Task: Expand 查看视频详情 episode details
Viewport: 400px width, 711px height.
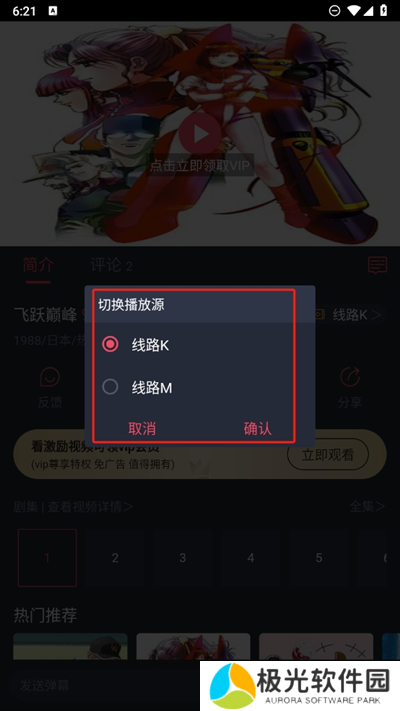Action: (x=90, y=506)
